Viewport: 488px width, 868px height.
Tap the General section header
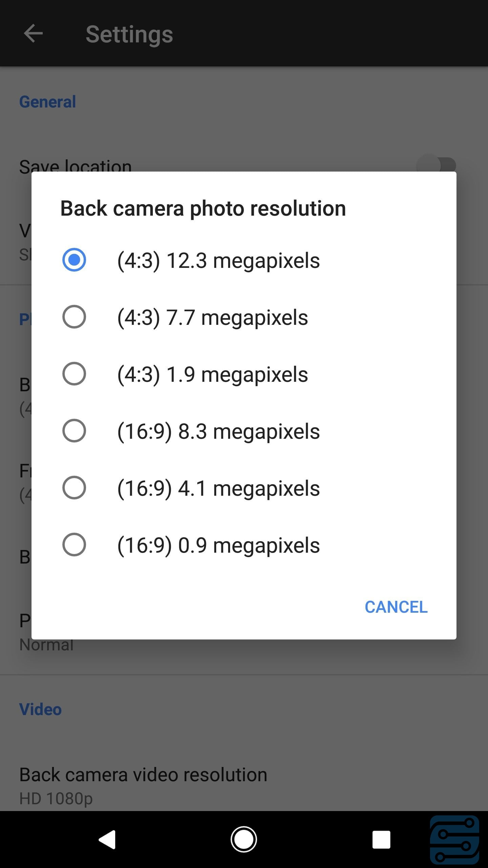(47, 102)
